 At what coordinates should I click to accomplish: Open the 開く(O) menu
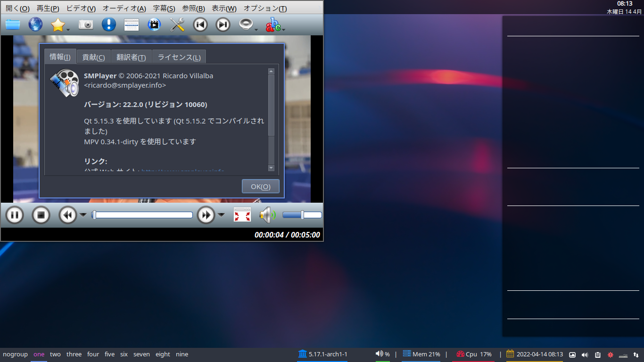pos(17,8)
